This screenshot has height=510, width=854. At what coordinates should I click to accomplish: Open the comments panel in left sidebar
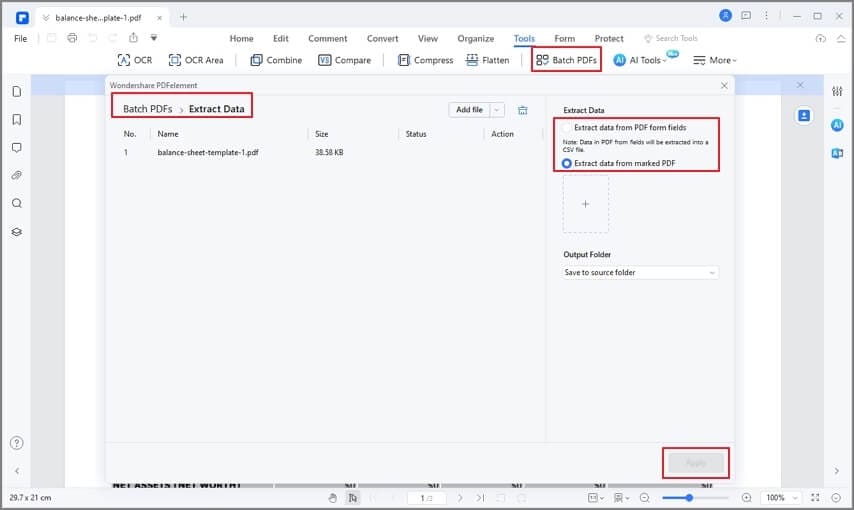coord(17,148)
